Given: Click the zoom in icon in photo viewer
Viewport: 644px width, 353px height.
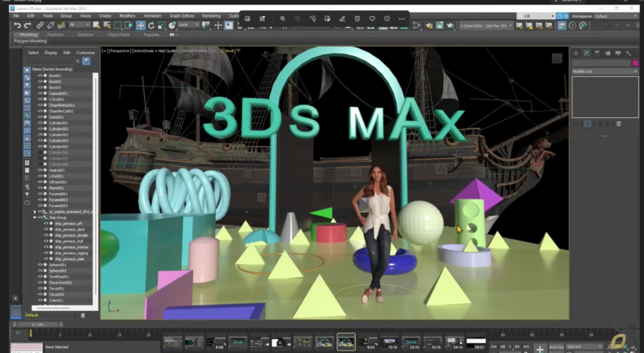Looking at the screenshot, I should click(x=282, y=18).
